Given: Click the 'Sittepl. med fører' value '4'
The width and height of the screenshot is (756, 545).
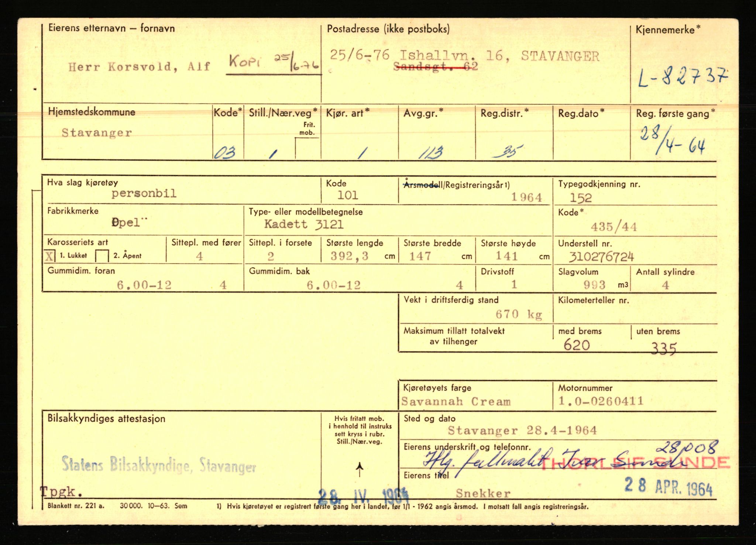Looking at the screenshot, I should coord(199,256).
